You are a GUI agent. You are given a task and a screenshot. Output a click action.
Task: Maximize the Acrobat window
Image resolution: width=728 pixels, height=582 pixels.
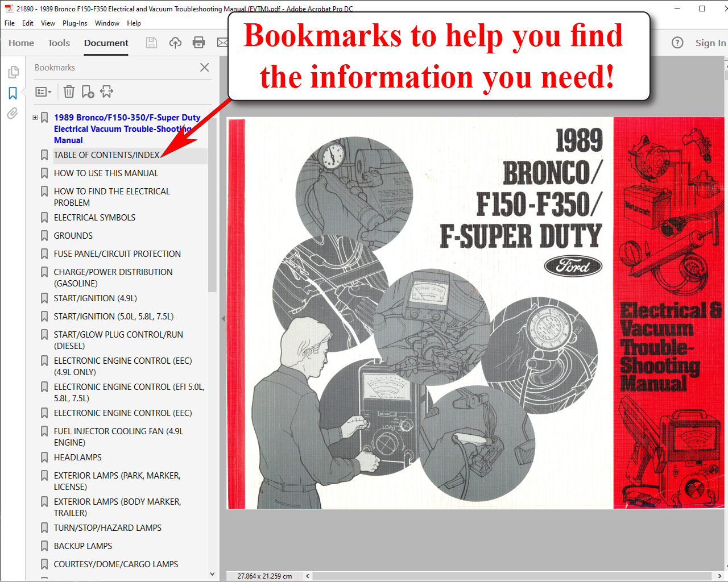click(x=702, y=9)
